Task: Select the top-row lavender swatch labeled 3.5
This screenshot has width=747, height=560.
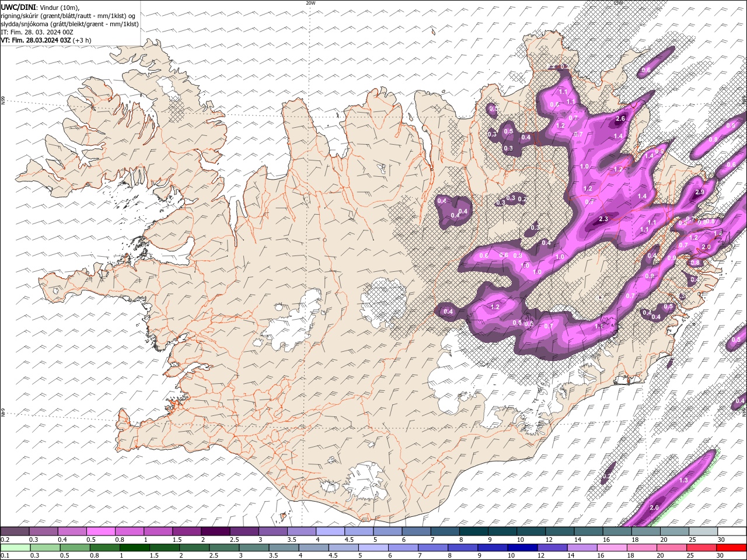Action: (301, 531)
